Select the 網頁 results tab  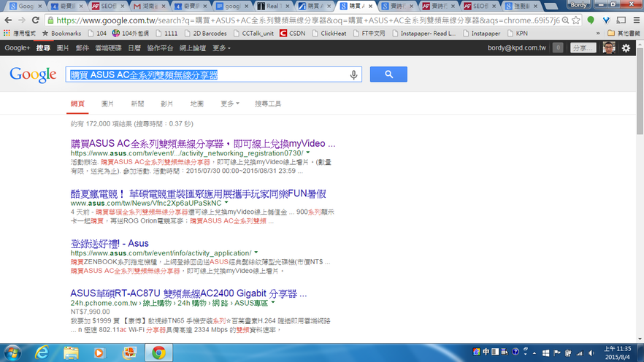coord(77,104)
